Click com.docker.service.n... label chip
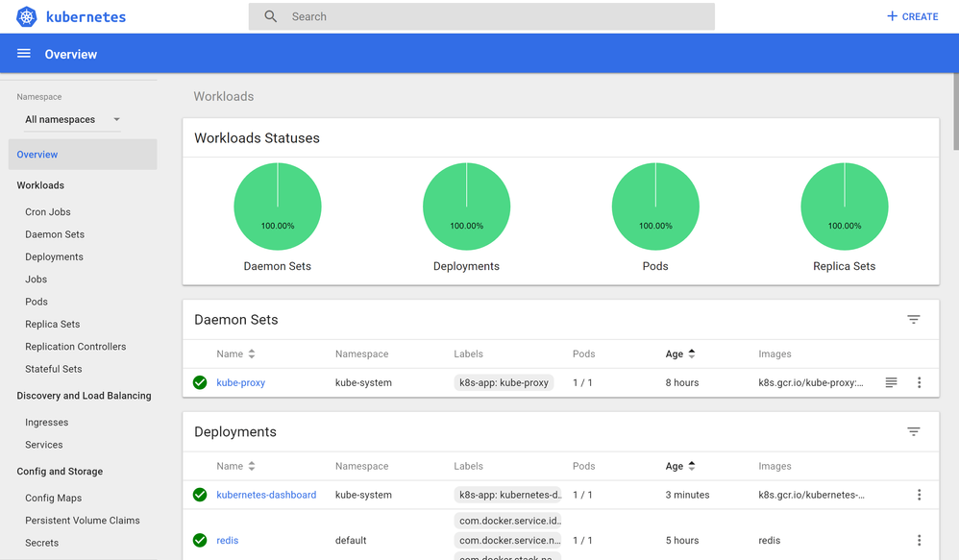Image resolution: width=959 pixels, height=560 pixels. coord(507,541)
